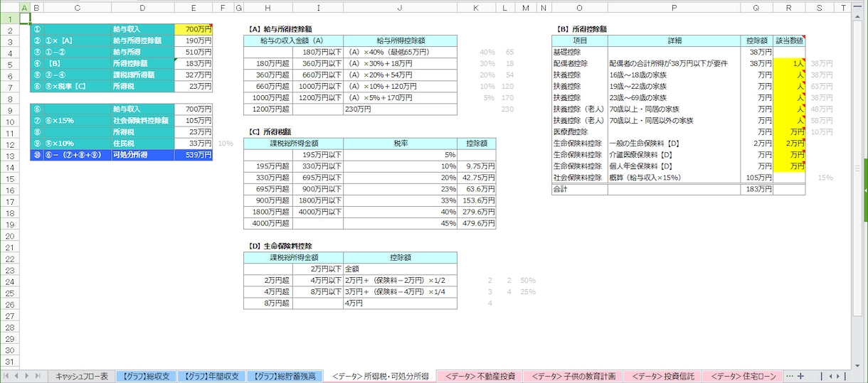This screenshot has width=868, height=383.
Task: Select the 基礎控除 item cell
Action: 580,52
